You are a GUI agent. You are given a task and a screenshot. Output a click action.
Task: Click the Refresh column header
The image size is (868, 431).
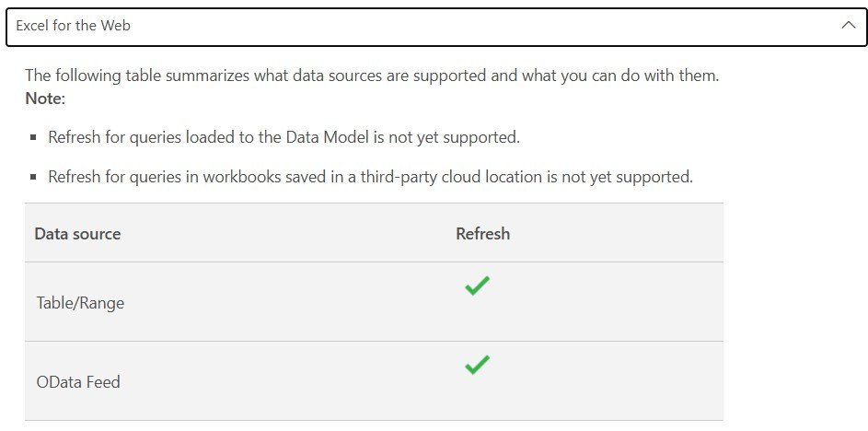pos(482,234)
